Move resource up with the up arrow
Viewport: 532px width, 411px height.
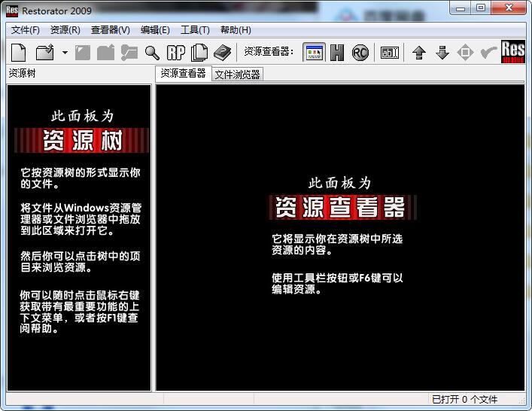(419, 53)
